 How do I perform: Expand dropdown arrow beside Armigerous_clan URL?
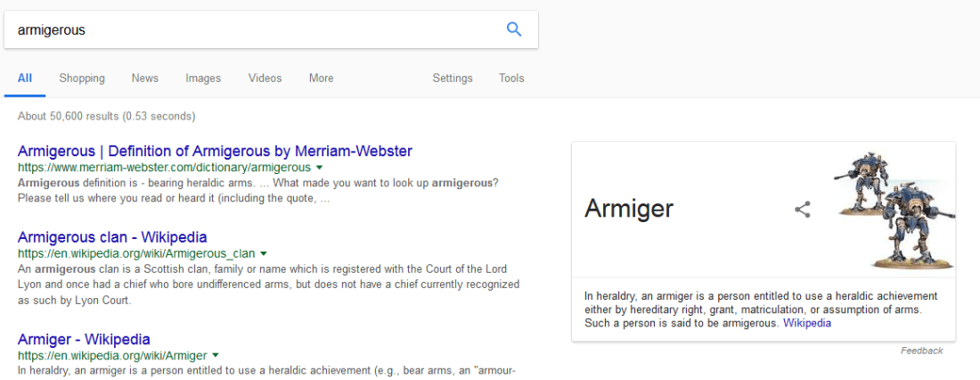click(x=263, y=254)
